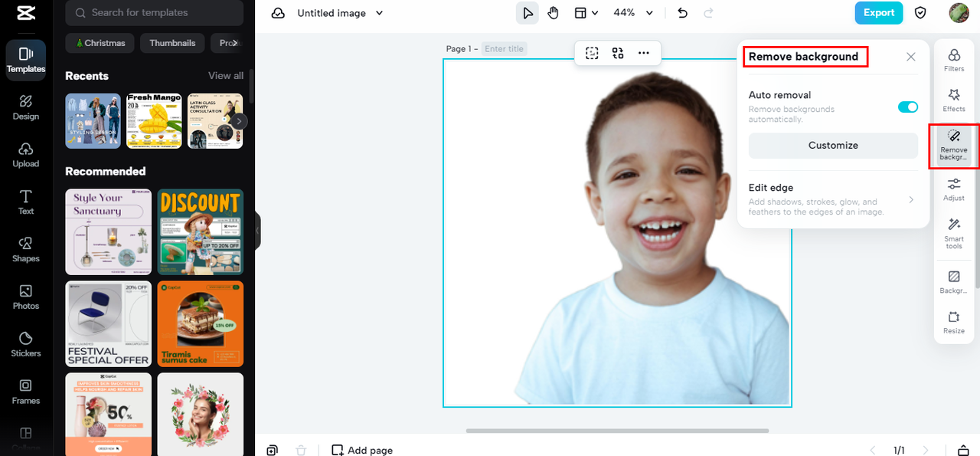The image size is (980, 456).
Task: Select the Thumbnails category chip
Action: click(x=172, y=43)
